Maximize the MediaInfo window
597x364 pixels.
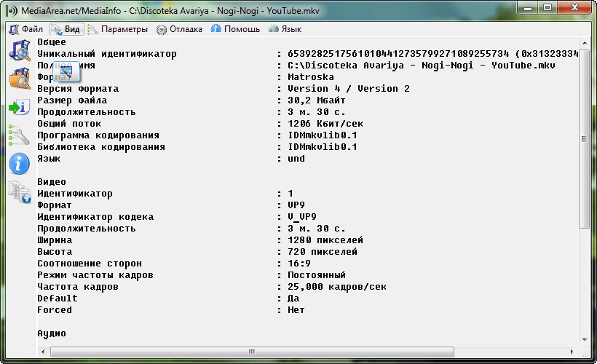547,7
